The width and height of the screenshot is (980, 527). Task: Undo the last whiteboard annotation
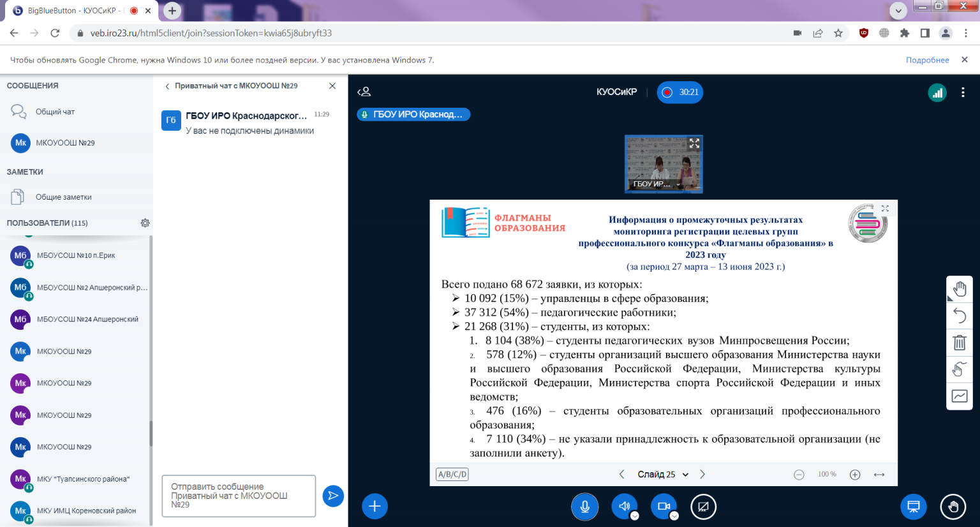(959, 315)
